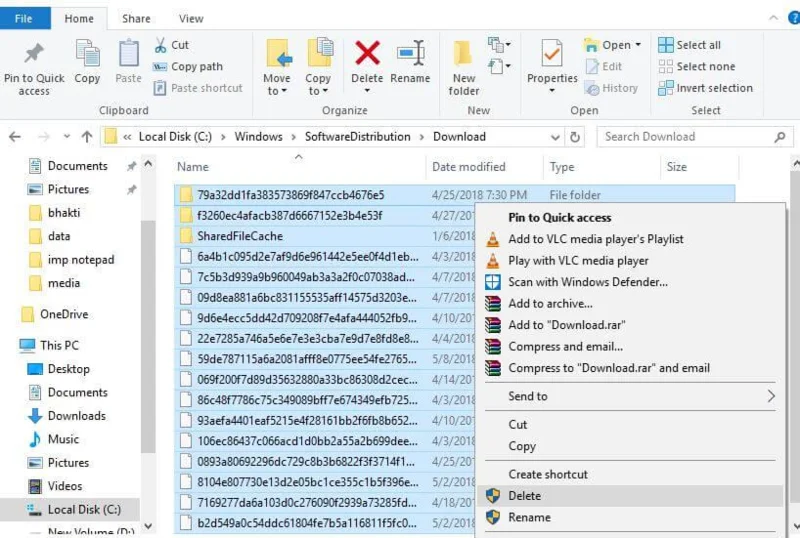Open the New item dropdown icon

499,45
